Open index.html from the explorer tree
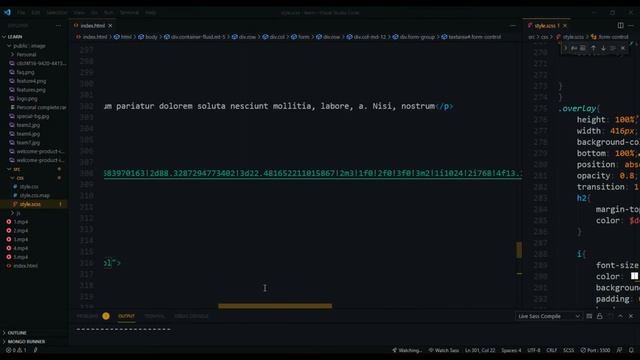The image size is (640, 360). coord(25,266)
